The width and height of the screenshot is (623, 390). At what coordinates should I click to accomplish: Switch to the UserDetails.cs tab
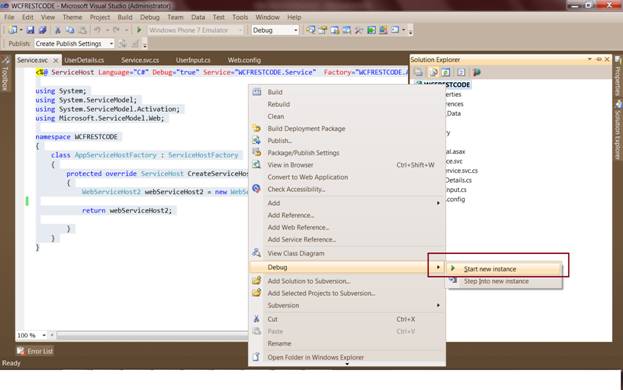84,60
